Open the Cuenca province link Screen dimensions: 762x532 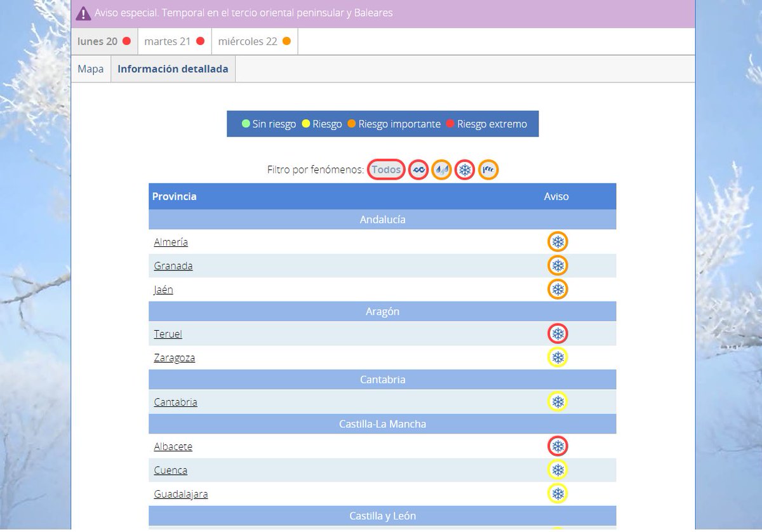click(x=171, y=470)
